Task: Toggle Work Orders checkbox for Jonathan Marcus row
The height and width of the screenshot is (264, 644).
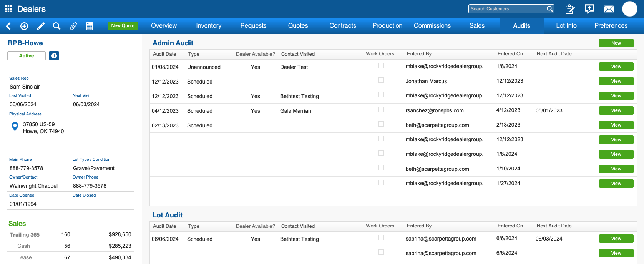Action: [x=381, y=80]
